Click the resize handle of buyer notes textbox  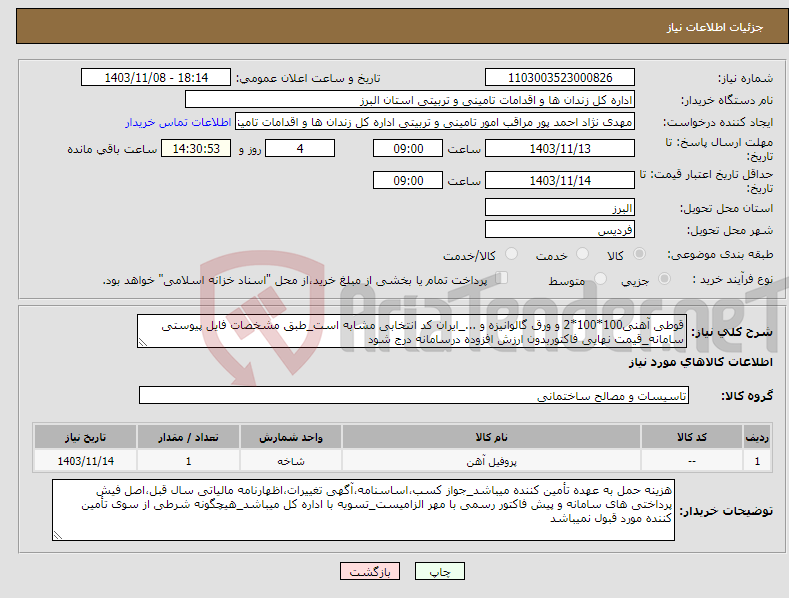click(58, 535)
